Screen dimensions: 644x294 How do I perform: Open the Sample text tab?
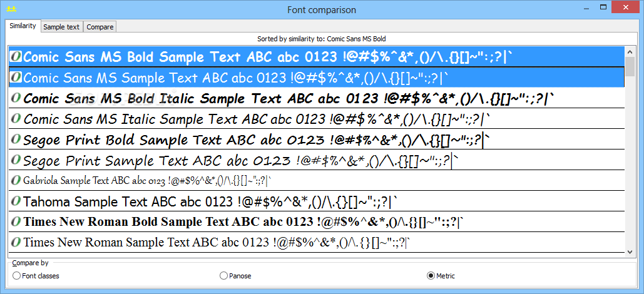pyautogui.click(x=61, y=27)
